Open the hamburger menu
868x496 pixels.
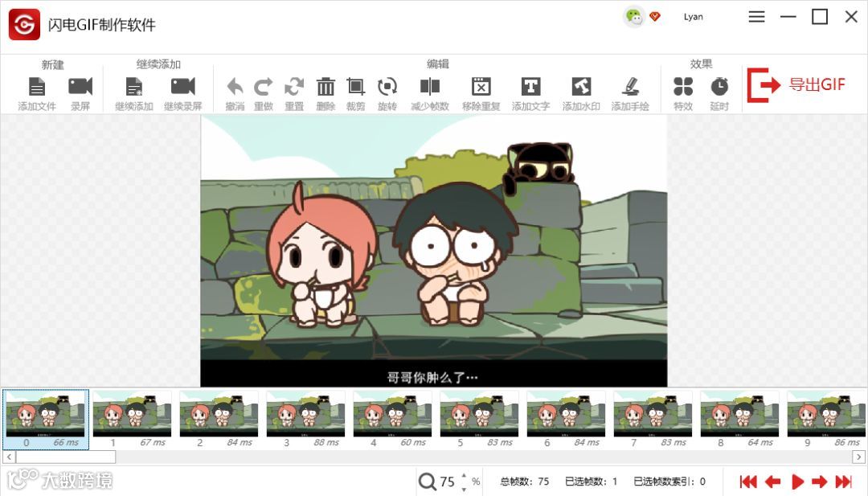click(x=757, y=17)
